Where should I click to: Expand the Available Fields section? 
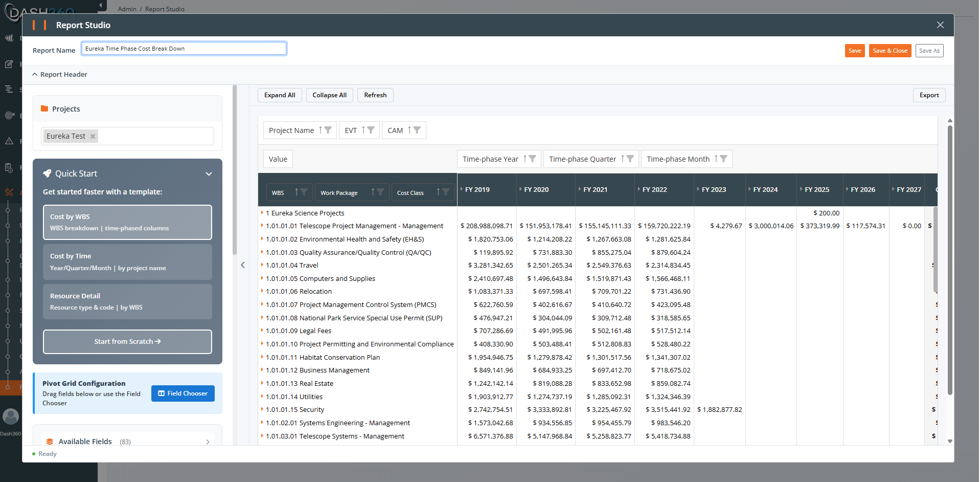point(208,442)
